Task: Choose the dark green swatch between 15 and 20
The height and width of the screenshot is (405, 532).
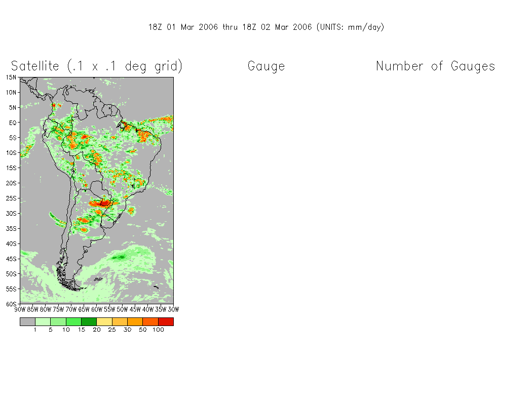Action: tap(89, 321)
